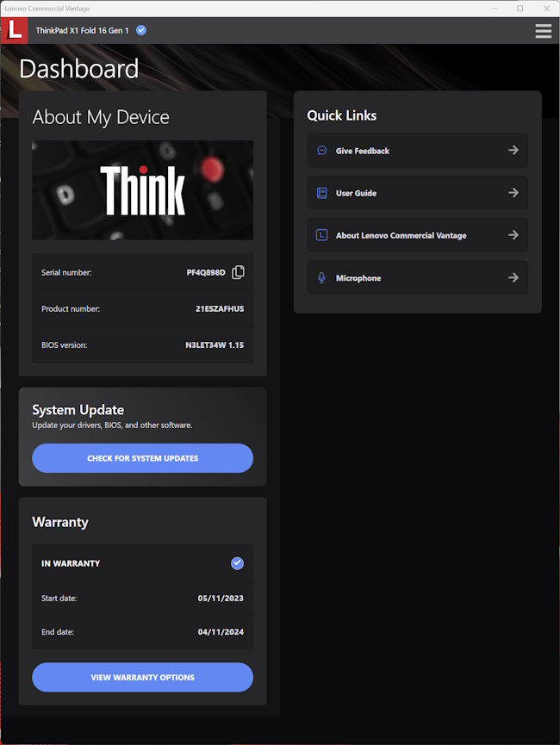Select BIOS version N3LET34W 1.15
This screenshot has height=745, width=560.
(215, 345)
